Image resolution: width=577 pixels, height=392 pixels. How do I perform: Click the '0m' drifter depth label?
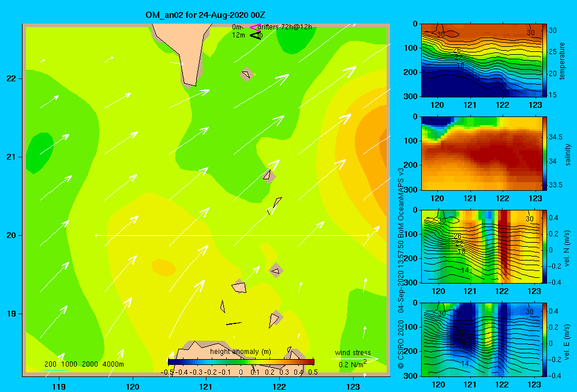[x=237, y=27]
